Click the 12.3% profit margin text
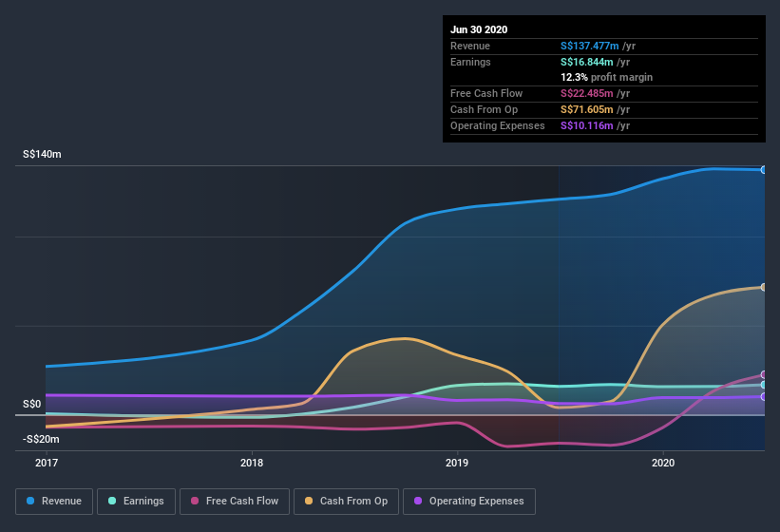 click(x=606, y=77)
